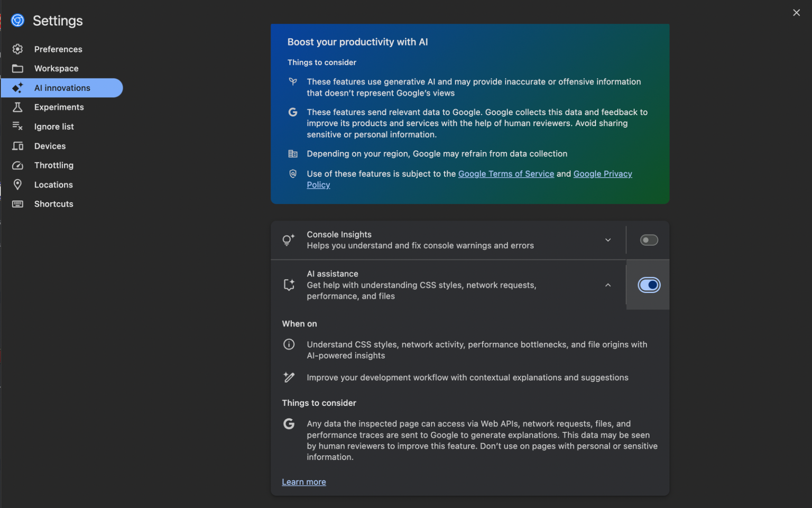The image size is (812, 508).
Task: Click the sprout icon beside generative AI note
Action: [x=293, y=82]
